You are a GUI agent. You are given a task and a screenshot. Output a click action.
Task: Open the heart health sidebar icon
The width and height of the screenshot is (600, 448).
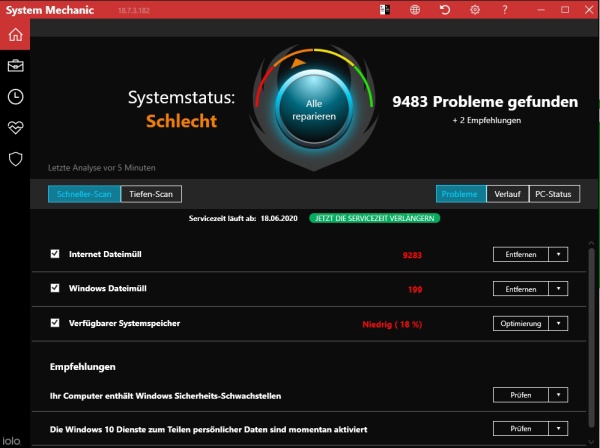tap(15, 127)
